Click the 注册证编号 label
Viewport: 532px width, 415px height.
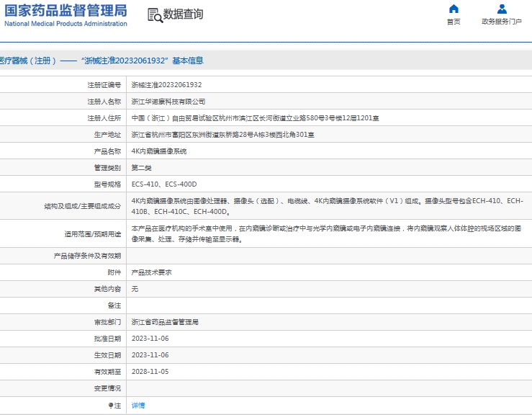pos(104,85)
